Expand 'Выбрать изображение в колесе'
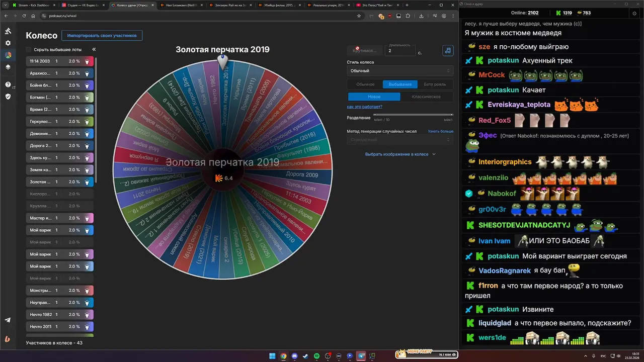The height and width of the screenshot is (362, 644). click(400, 154)
